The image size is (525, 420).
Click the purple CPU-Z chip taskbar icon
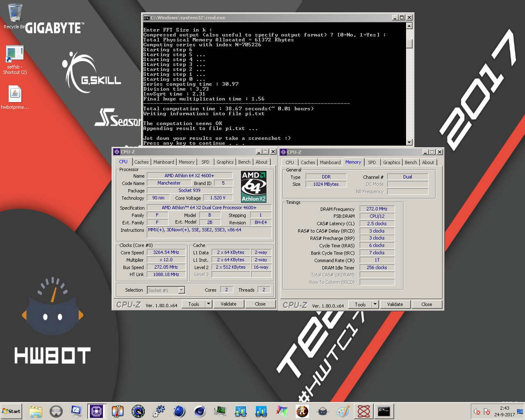click(x=97, y=411)
